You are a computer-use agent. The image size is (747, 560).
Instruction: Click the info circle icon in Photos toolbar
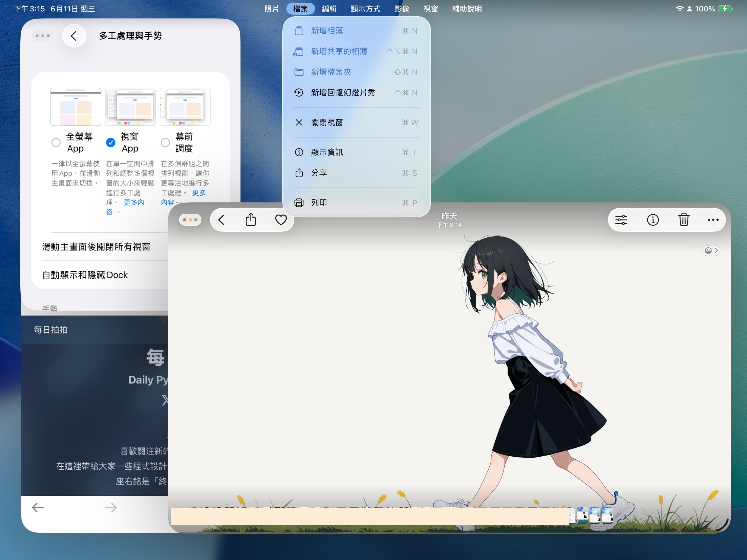pos(653,220)
